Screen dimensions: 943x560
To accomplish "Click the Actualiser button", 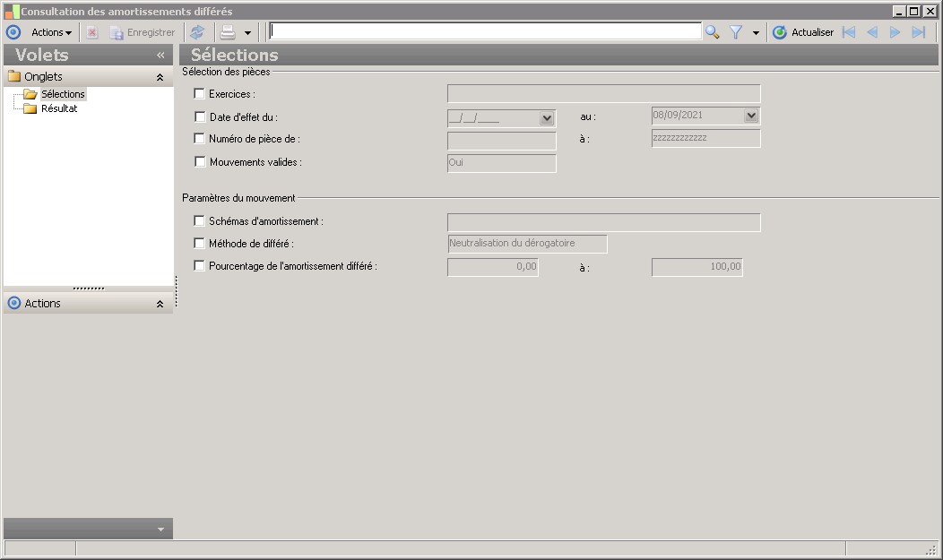I will point(803,32).
